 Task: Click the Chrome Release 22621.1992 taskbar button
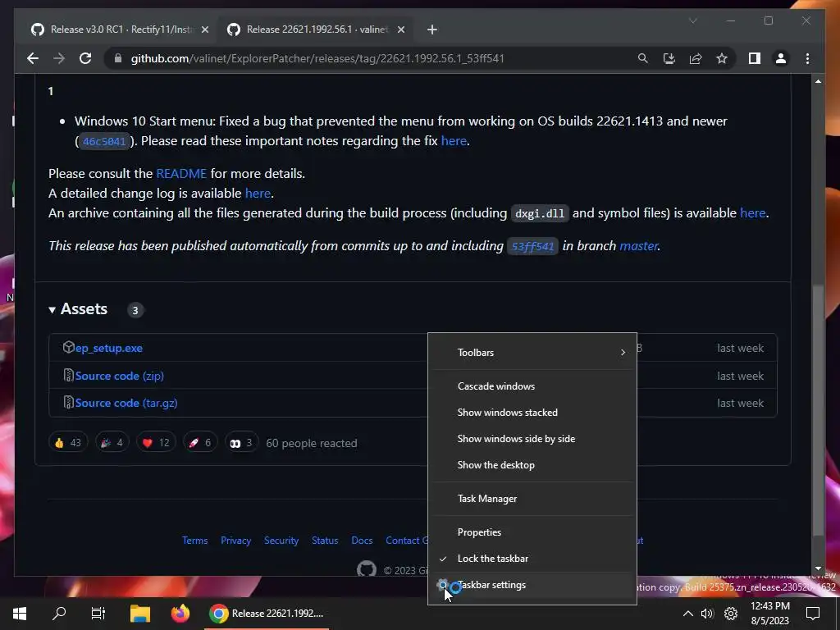pos(267,614)
